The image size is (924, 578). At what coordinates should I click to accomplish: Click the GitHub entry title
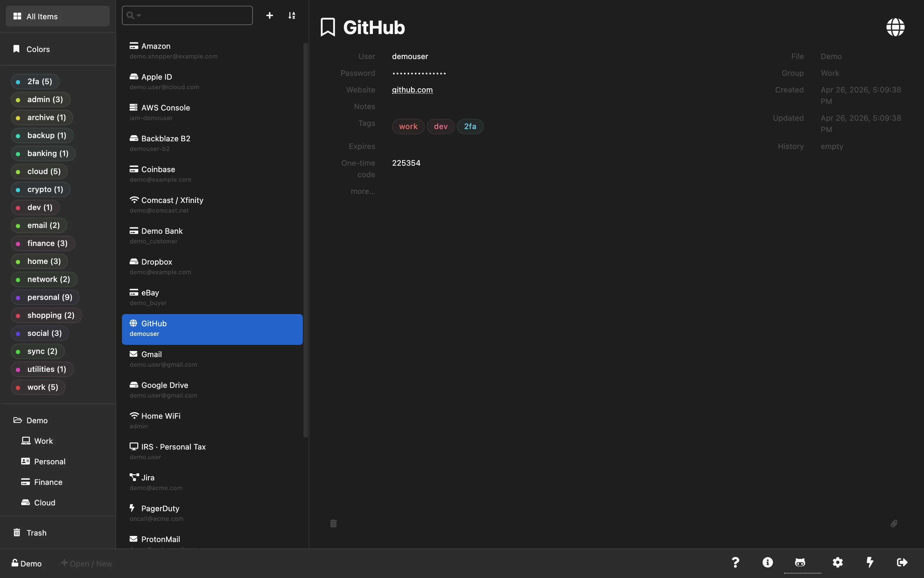pos(374,28)
